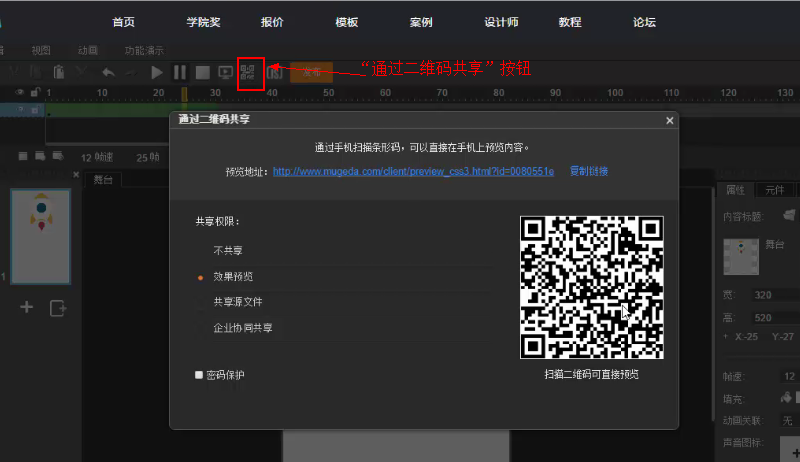800x462 pixels.
Task: Open the 学院奖 menu item
Action: pos(203,22)
